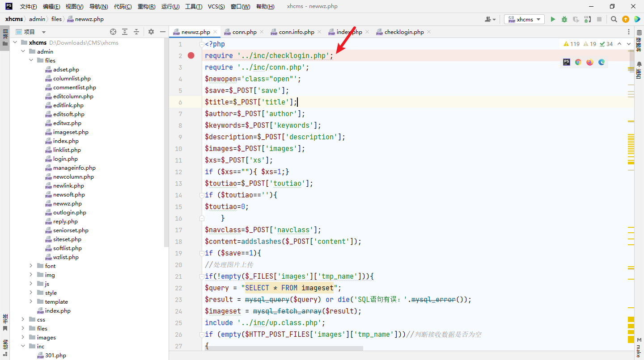The width and height of the screenshot is (644, 360).
Task: Remove the breakpoint on line 2
Action: (x=191, y=55)
